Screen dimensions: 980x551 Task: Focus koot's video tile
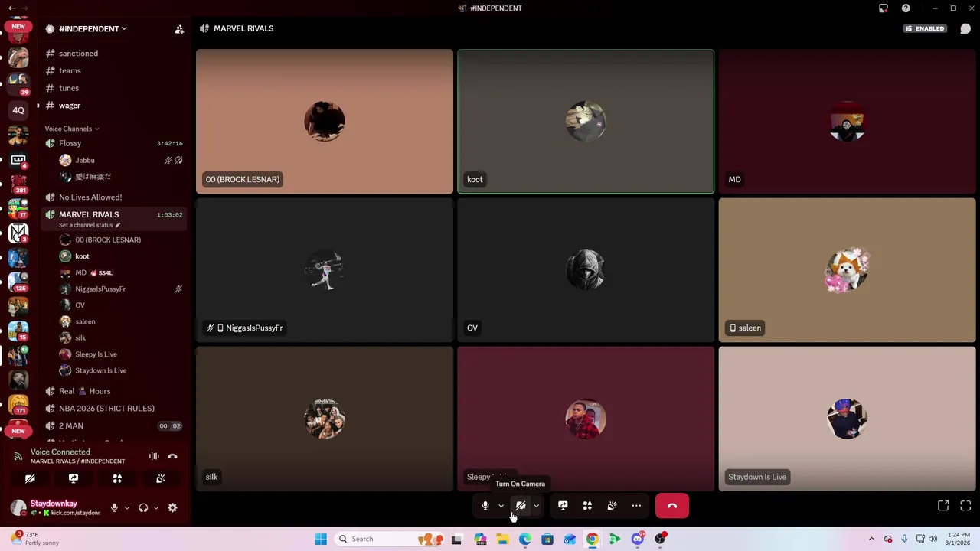(x=586, y=122)
